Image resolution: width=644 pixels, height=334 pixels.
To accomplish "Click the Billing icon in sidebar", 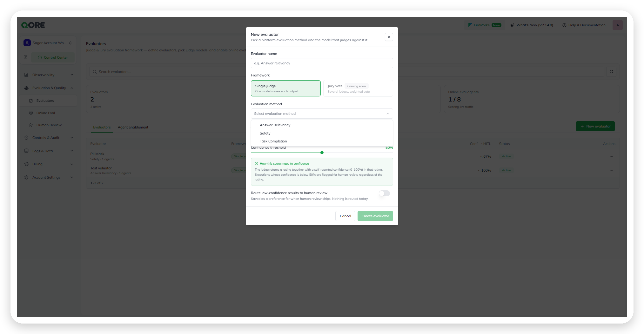I will click(26, 164).
